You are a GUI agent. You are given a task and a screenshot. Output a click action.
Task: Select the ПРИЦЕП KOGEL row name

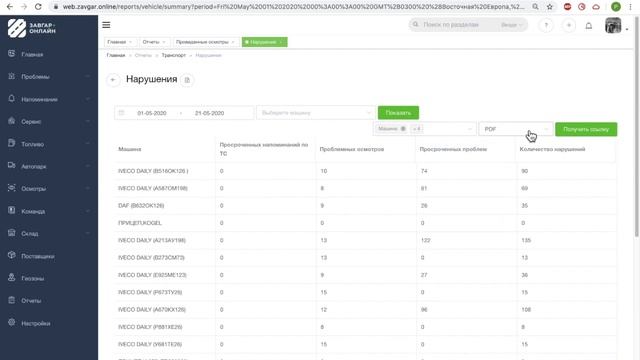tap(140, 223)
